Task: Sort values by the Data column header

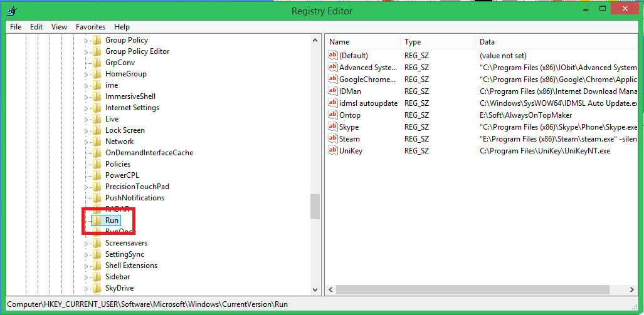Action: tap(556, 42)
